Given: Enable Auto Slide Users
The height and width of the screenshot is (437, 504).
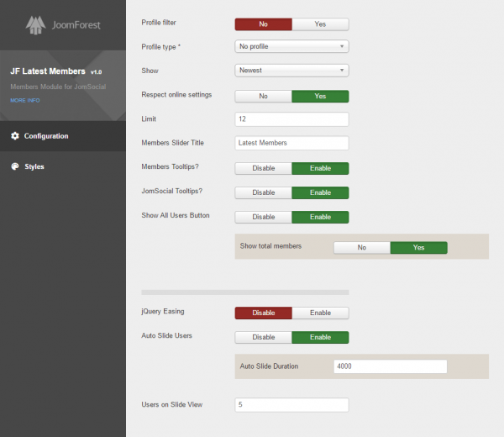Looking at the screenshot, I should [320, 337].
